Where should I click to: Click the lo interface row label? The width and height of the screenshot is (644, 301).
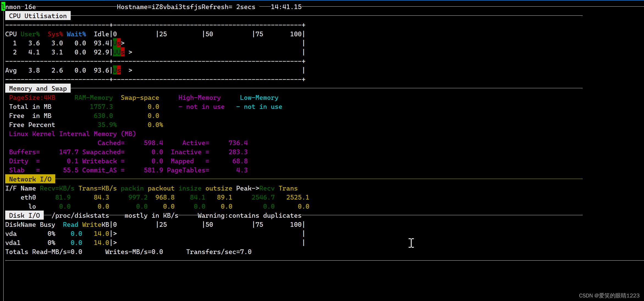(x=32, y=206)
